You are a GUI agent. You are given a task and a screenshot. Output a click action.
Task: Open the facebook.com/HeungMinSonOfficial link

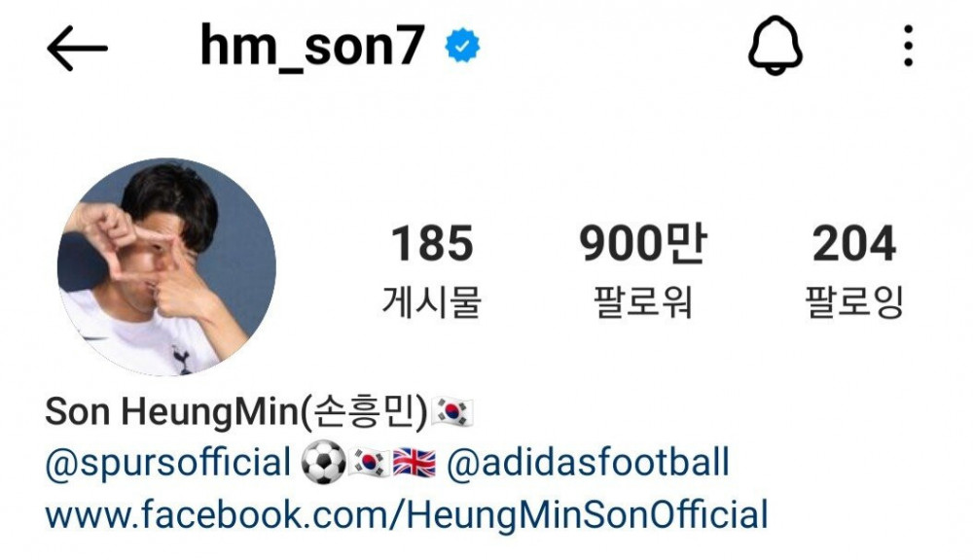[x=407, y=515]
